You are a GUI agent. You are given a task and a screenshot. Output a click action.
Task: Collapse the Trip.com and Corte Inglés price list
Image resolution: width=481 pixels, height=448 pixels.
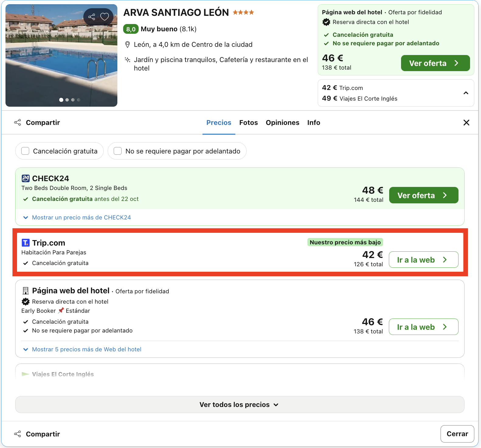pyautogui.click(x=466, y=93)
